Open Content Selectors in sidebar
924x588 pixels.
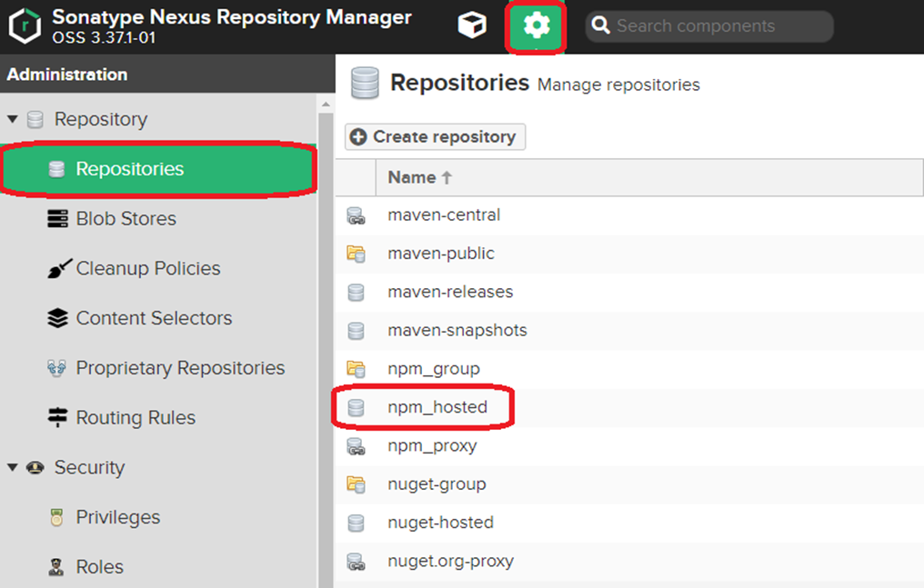point(158,318)
